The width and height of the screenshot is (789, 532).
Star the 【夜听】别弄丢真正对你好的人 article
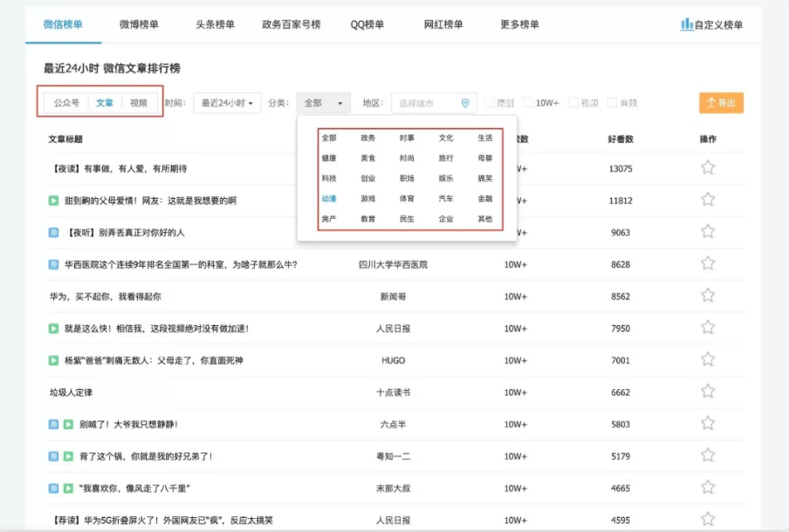[x=708, y=232]
